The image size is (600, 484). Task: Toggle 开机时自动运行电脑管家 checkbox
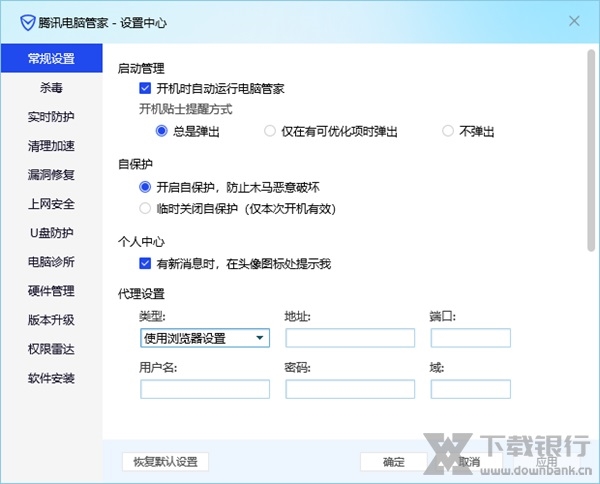coord(145,88)
